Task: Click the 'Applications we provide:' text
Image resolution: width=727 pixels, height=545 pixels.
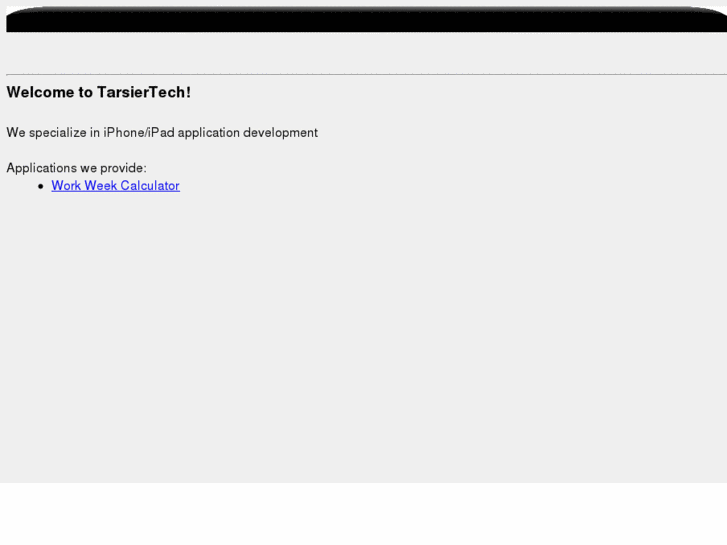Action: tap(77, 168)
